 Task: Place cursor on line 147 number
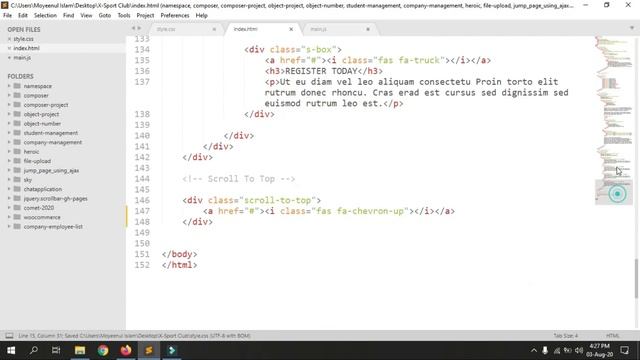[x=142, y=211]
